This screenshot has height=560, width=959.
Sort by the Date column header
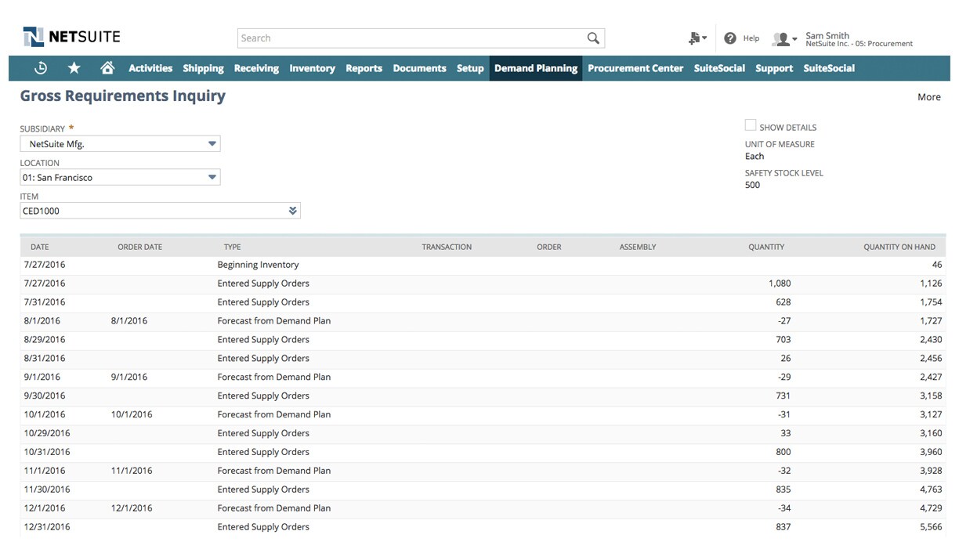(39, 247)
